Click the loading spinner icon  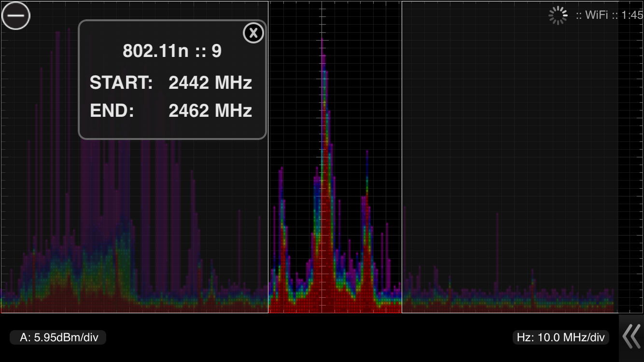click(x=558, y=15)
